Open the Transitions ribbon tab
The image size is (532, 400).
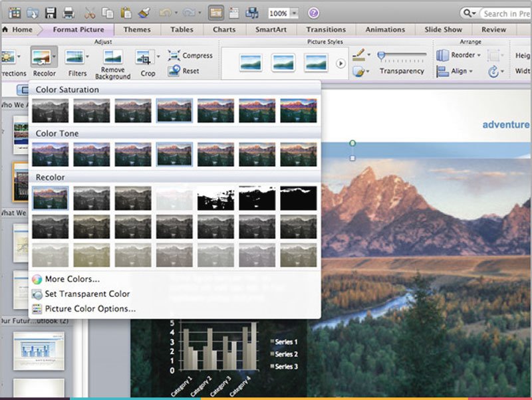point(326,29)
